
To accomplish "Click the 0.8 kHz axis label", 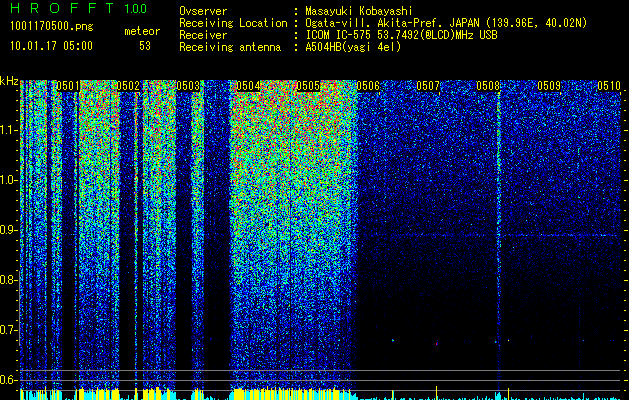I will [9, 280].
